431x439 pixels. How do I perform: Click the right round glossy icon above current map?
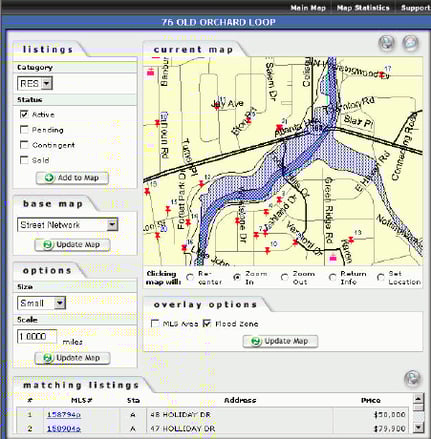tap(410, 43)
